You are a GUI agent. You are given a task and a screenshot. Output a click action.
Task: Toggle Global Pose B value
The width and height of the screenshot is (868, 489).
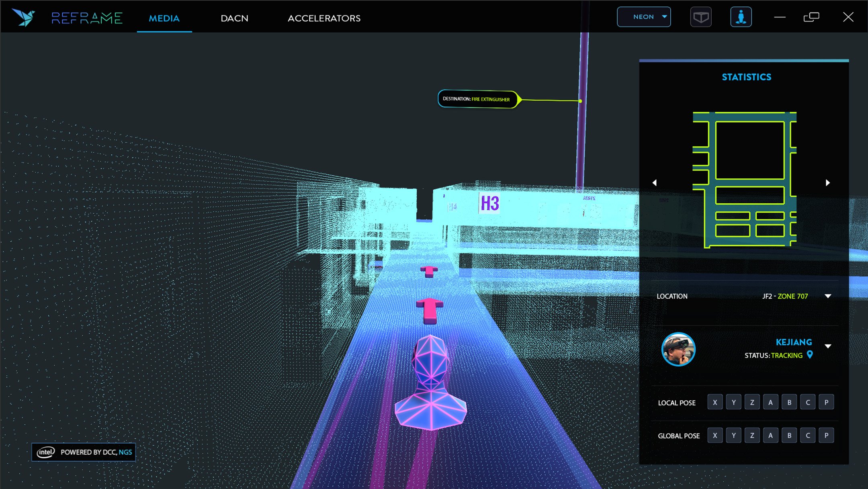[x=789, y=436]
